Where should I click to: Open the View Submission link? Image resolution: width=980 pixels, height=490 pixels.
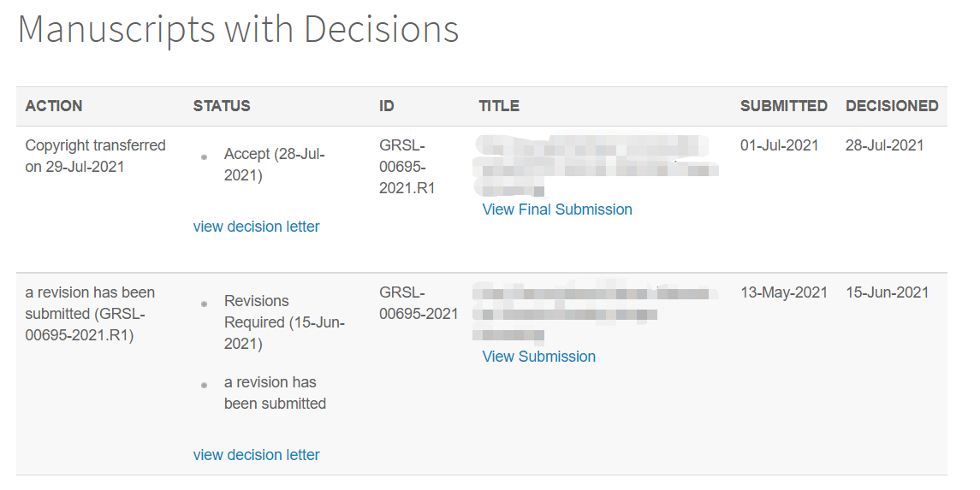click(x=538, y=357)
